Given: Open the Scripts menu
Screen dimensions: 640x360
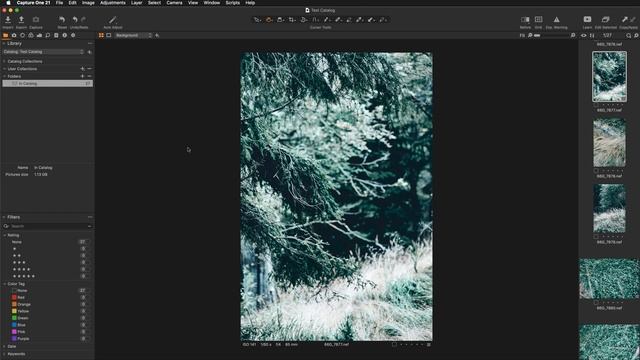Looking at the screenshot, I should [233, 3].
